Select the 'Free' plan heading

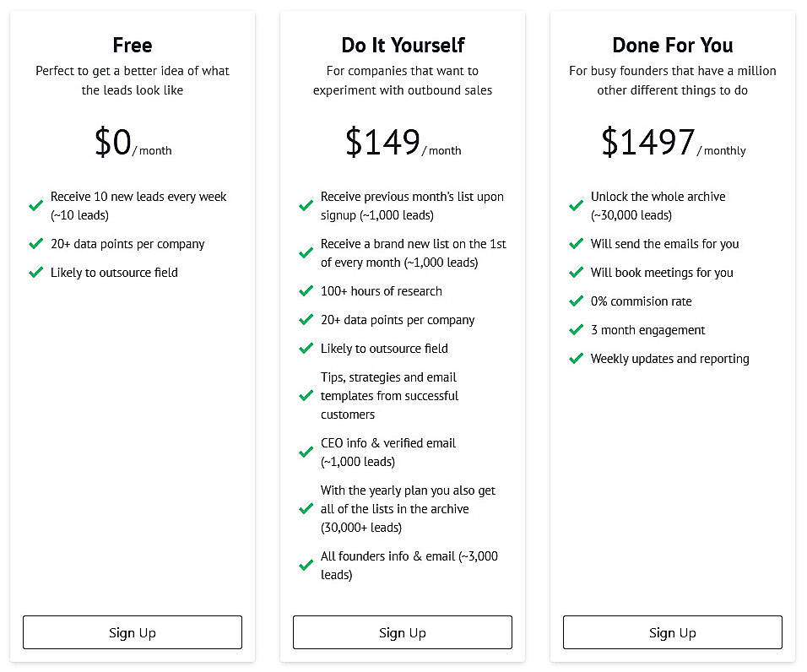click(x=132, y=45)
